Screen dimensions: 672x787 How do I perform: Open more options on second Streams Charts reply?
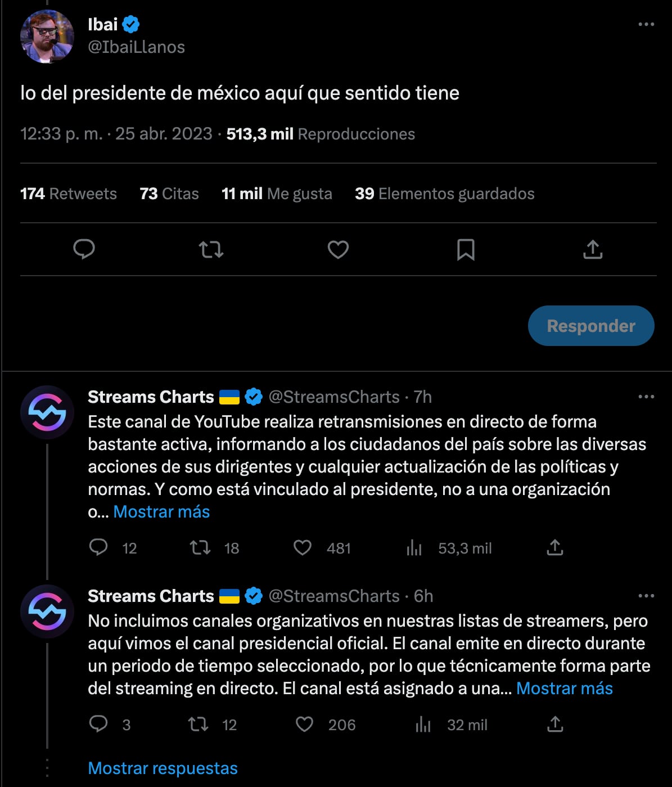pyautogui.click(x=646, y=596)
